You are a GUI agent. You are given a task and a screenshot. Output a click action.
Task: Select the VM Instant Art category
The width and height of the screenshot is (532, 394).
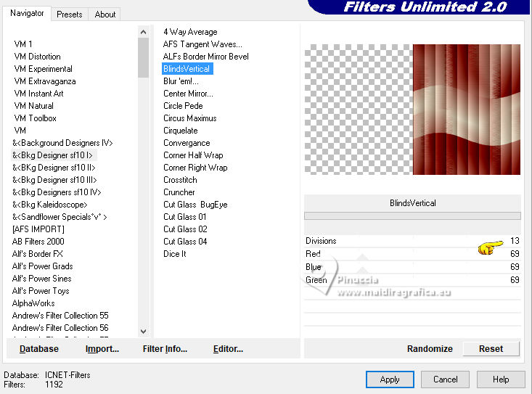point(38,94)
